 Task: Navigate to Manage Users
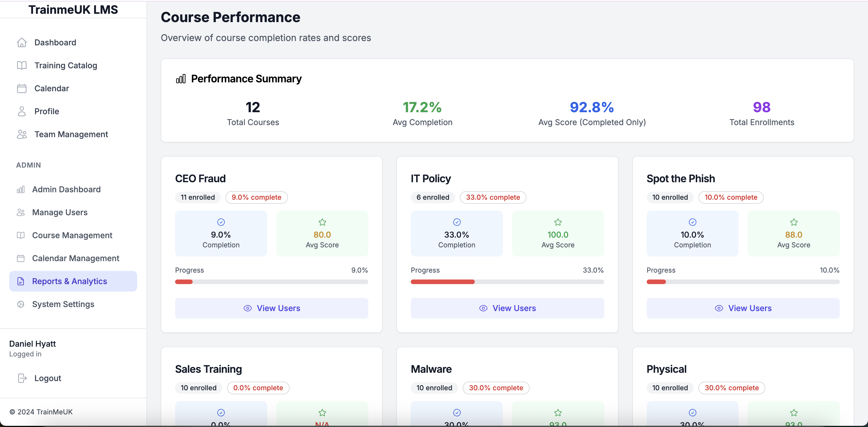(x=73, y=212)
